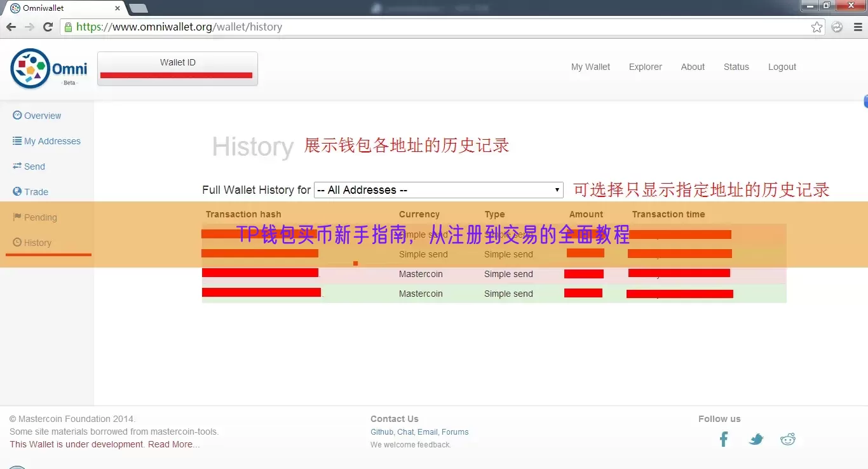The width and height of the screenshot is (868, 469).
Task: Click the Currency column header
Action: pyautogui.click(x=419, y=214)
